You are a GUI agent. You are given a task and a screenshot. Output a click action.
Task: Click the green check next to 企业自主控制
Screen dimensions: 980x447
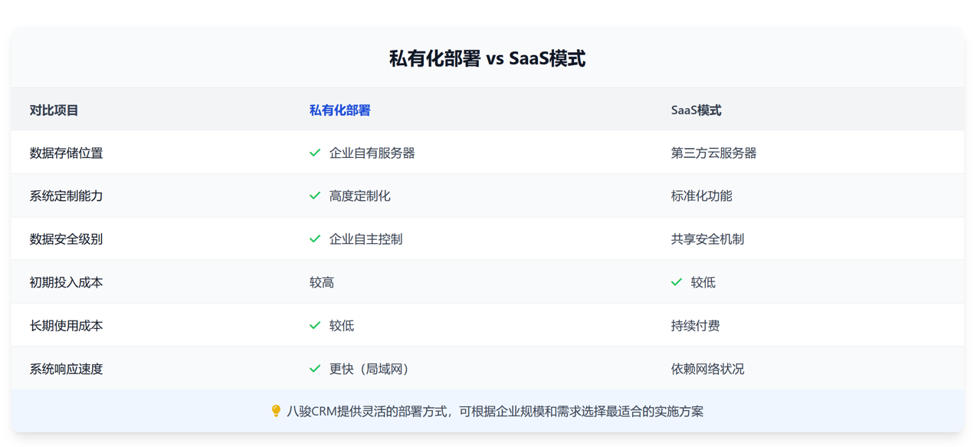pyautogui.click(x=315, y=239)
